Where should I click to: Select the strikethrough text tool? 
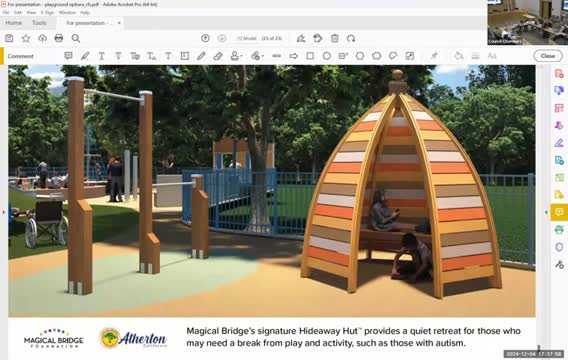(118, 56)
